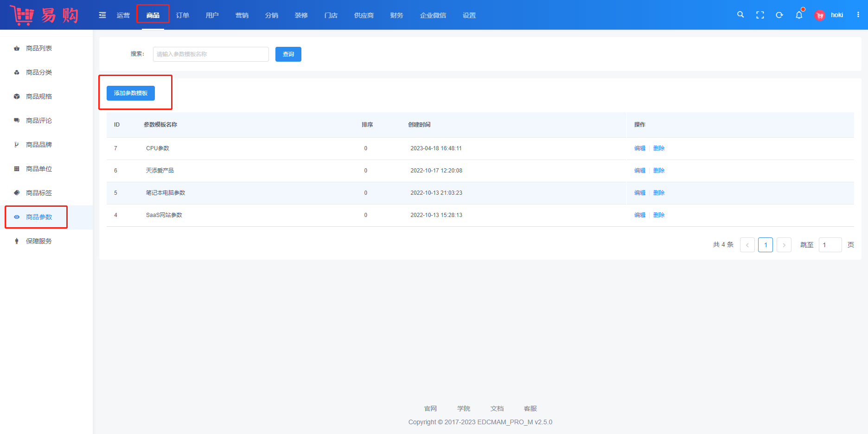The height and width of the screenshot is (434, 868).
Task: Open the notification bell
Action: [x=799, y=15]
